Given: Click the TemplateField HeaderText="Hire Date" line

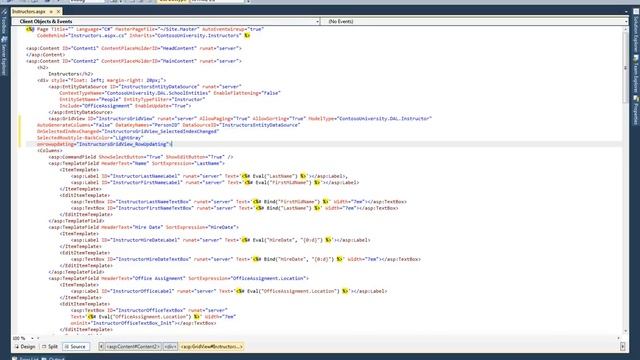Looking at the screenshot, I should tap(144, 227).
